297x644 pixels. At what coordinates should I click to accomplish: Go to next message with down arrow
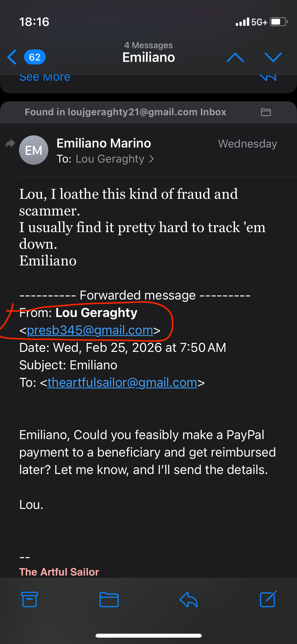[273, 57]
